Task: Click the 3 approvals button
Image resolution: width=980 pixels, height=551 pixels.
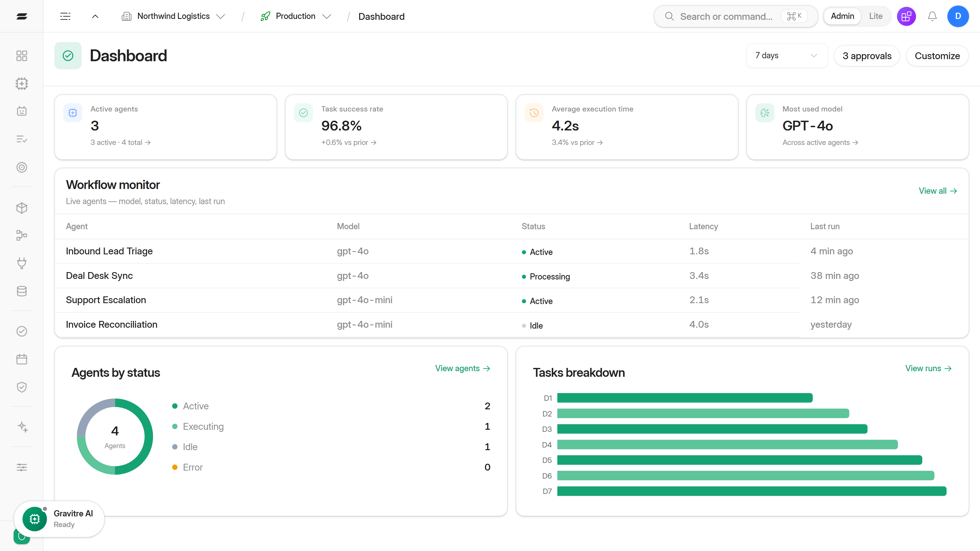Action: pyautogui.click(x=867, y=56)
